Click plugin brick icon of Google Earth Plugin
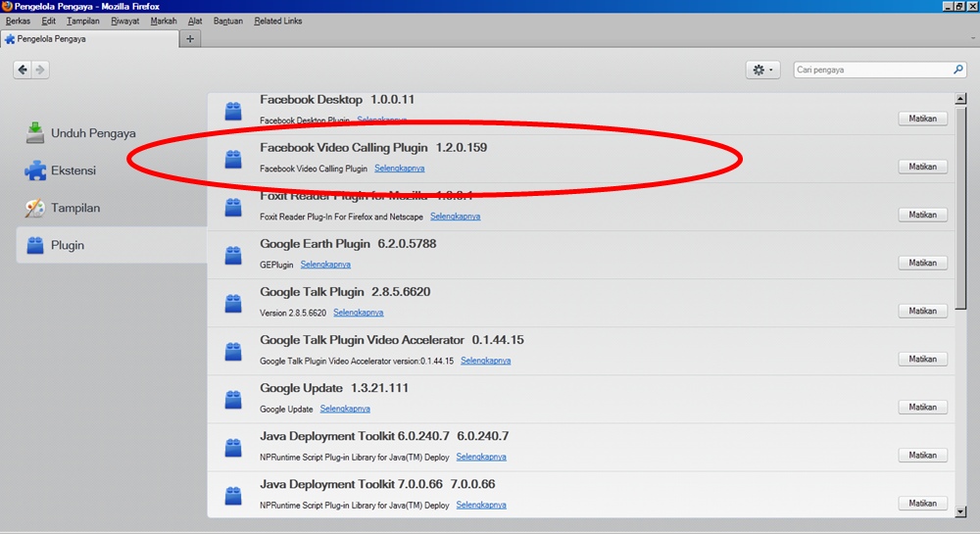 pos(233,256)
